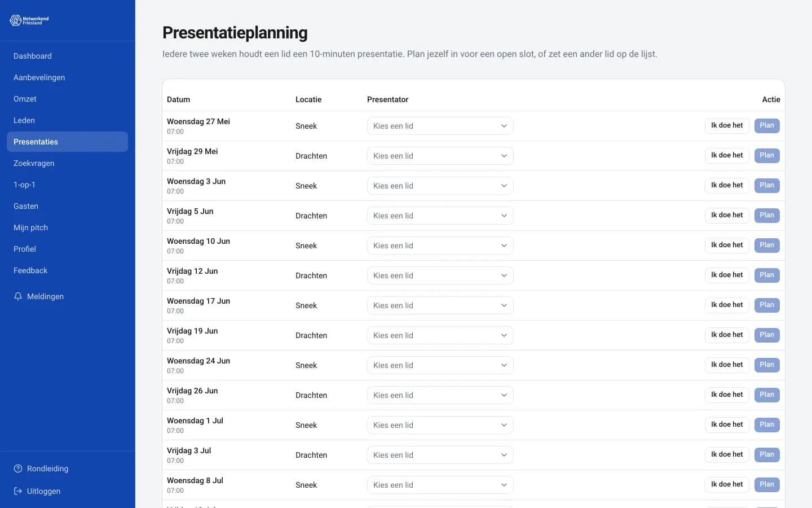This screenshot has width=812, height=508.
Task: Click the Netwerkend Friesland logo
Action: pyautogui.click(x=29, y=20)
